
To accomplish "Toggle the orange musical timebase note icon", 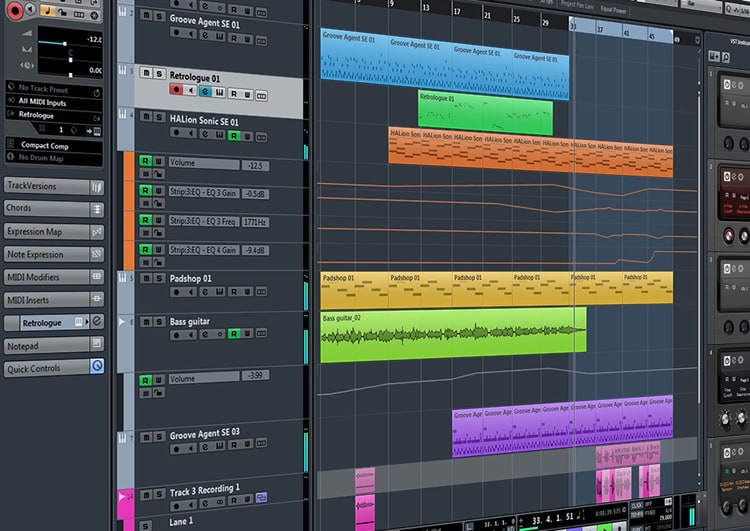I will (47, 11).
